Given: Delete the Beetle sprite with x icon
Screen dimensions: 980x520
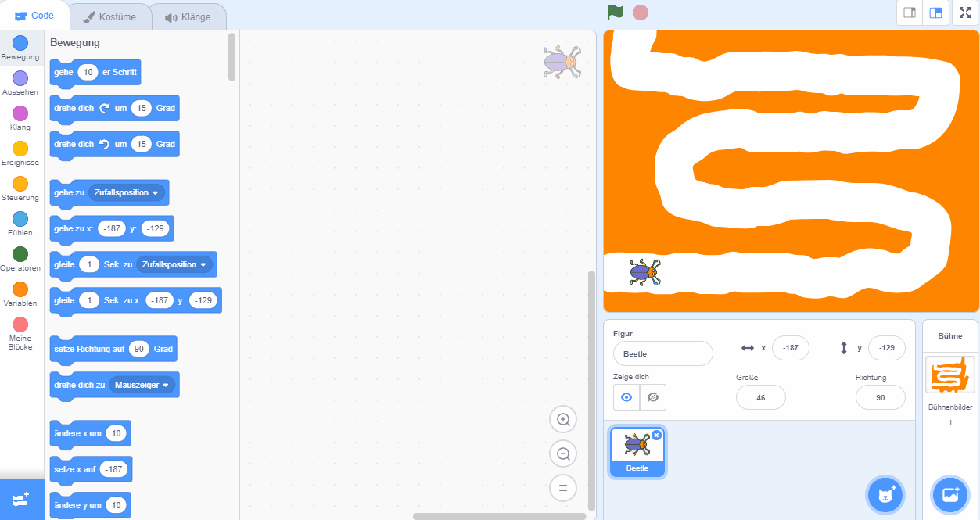Looking at the screenshot, I should [x=657, y=435].
